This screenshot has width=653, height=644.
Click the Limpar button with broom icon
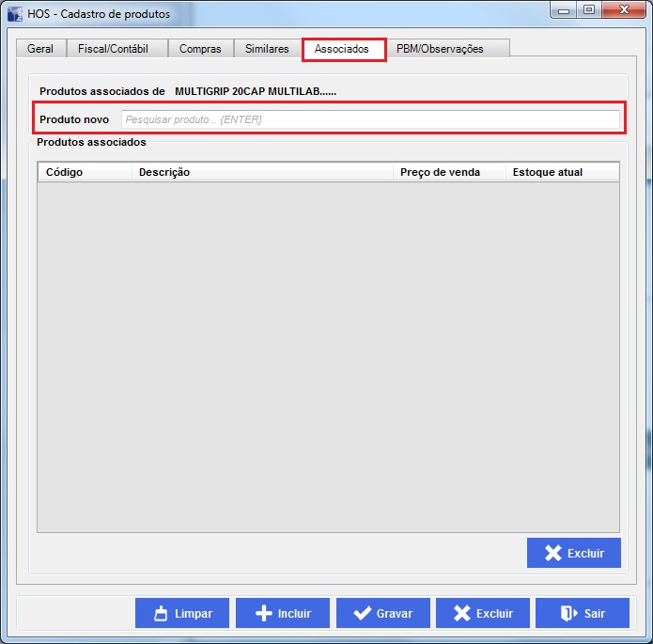[182, 613]
